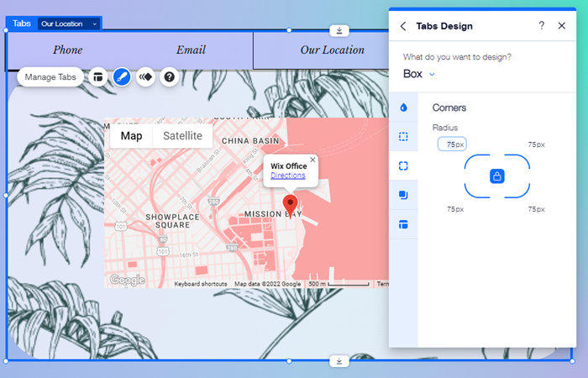Open the Design paintbrush icon
This screenshot has height=378, width=588.
[x=122, y=77]
